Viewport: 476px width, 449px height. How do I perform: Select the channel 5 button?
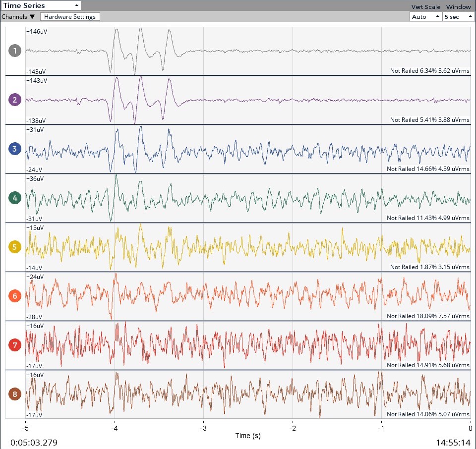(x=14, y=247)
